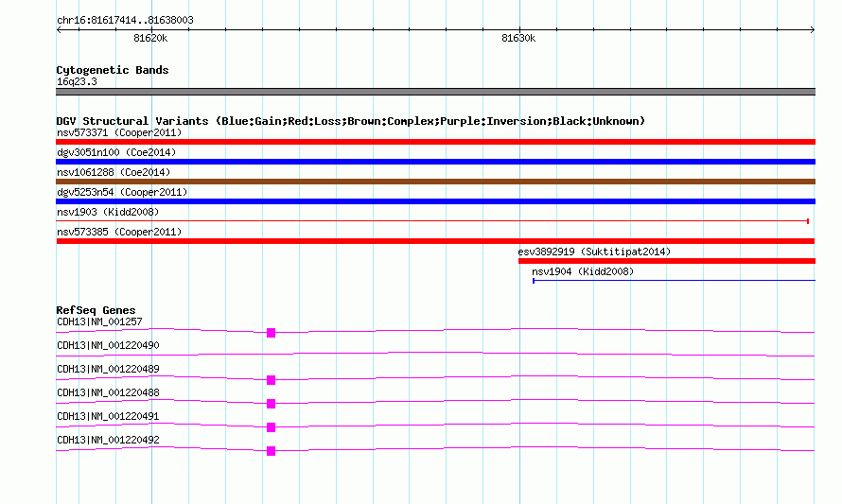Image resolution: width=842 pixels, height=504 pixels.
Task: Click the exon box on CDH13|NM_001220492
Action: [x=272, y=451]
